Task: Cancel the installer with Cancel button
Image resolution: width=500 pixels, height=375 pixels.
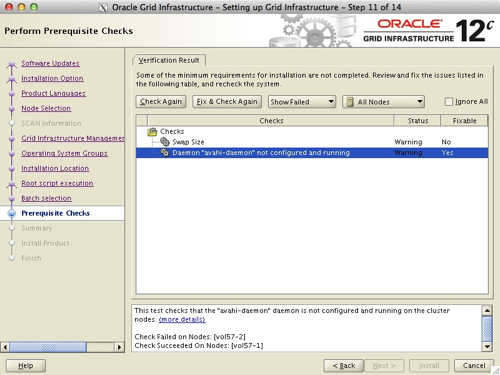Action: coord(474,366)
